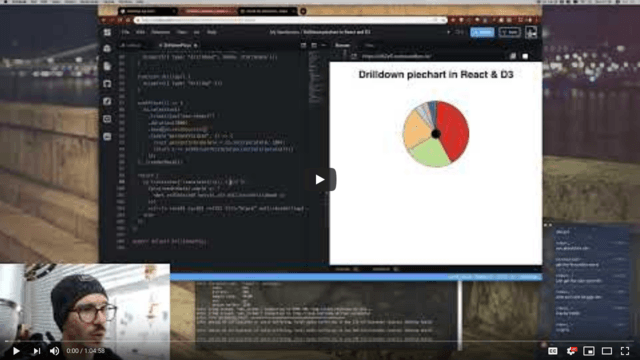Enter fullscreen mode
Viewport: 640px width, 360px height.
click(625, 351)
